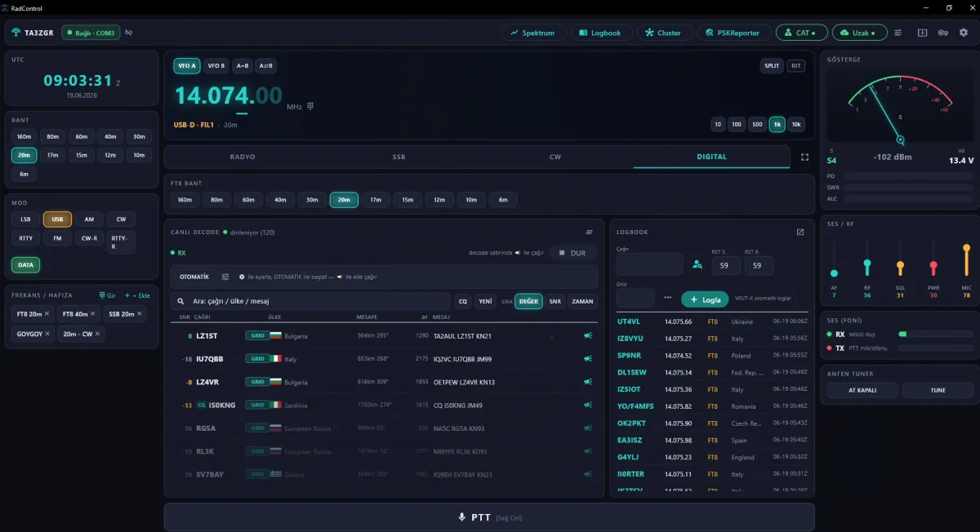This screenshot has width=980, height=532.
Task: Open logbook in external window icon
Action: (800, 232)
